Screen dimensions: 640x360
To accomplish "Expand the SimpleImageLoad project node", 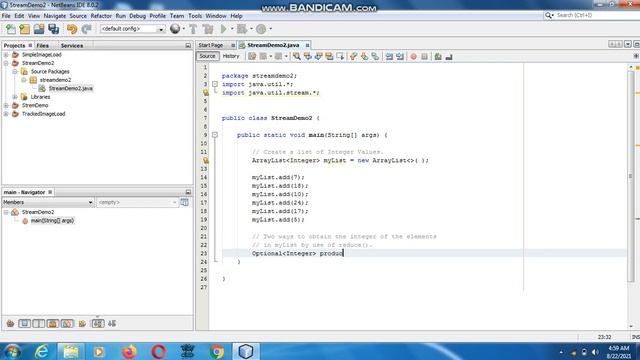I will pyautogui.click(x=6, y=55).
